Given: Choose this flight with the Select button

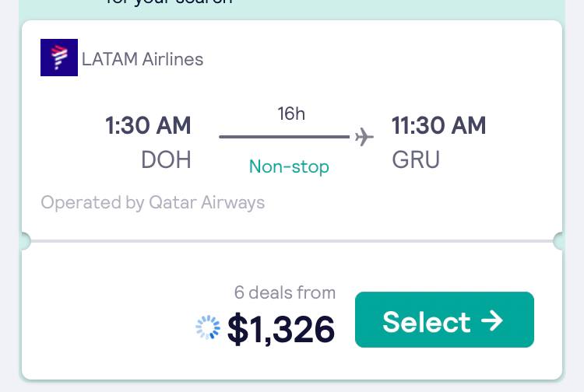Looking at the screenshot, I should [445, 320].
